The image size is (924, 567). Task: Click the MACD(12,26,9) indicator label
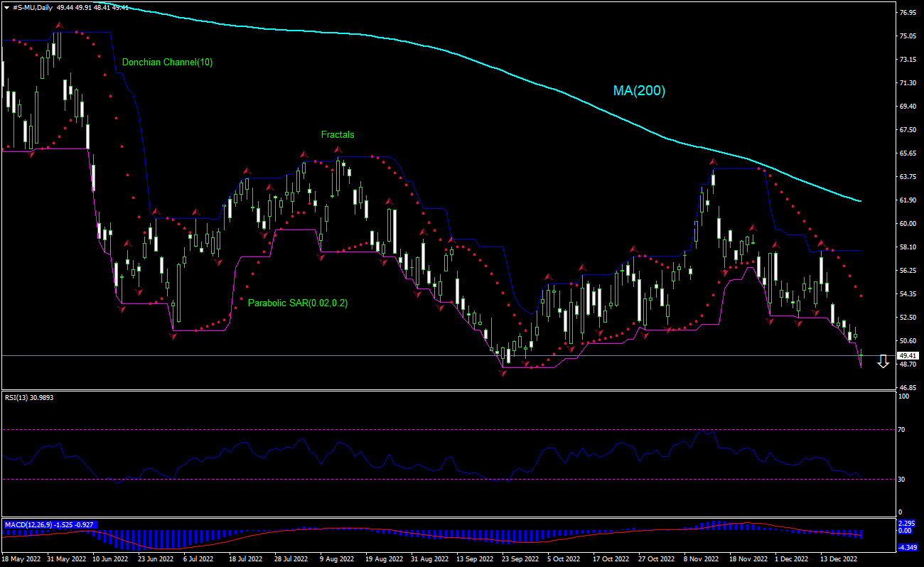(x=50, y=525)
